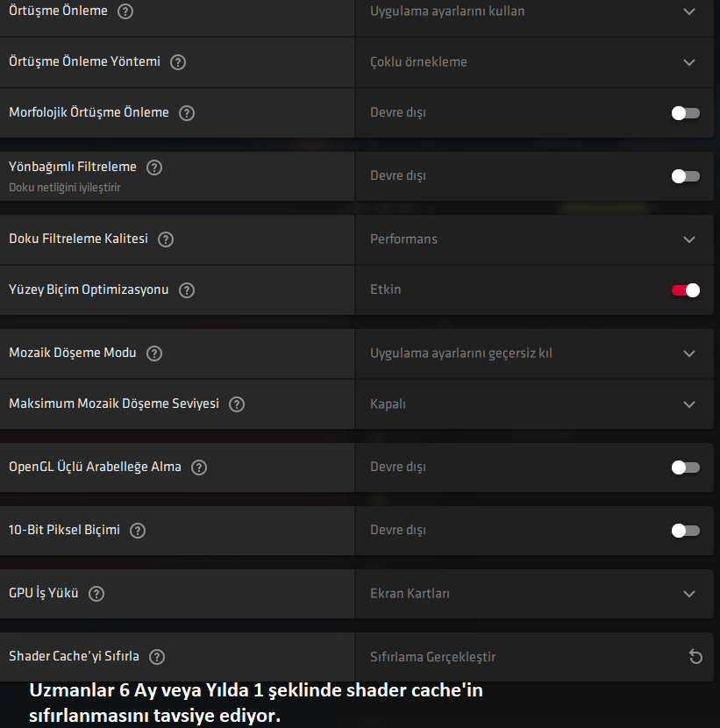The width and height of the screenshot is (720, 728).
Task: Expand Maksimum Mozaik Döşeme Seviyesi dropdown
Action: (x=534, y=404)
